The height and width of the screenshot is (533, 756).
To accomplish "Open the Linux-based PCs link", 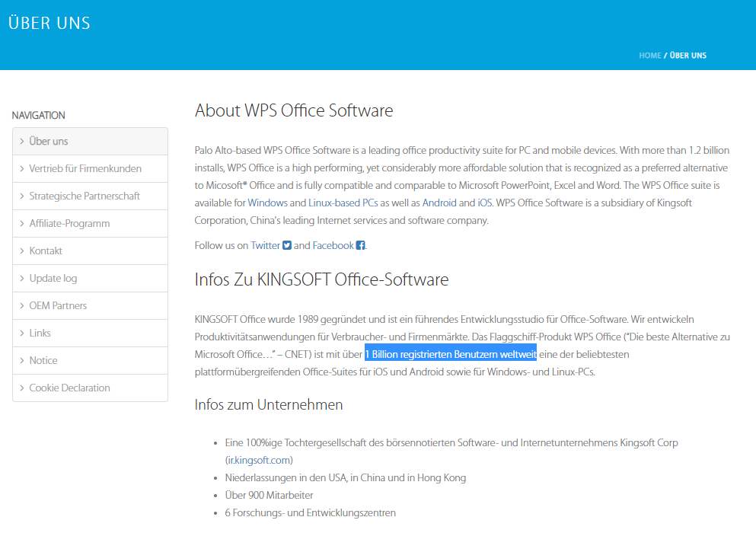I will tap(343, 203).
